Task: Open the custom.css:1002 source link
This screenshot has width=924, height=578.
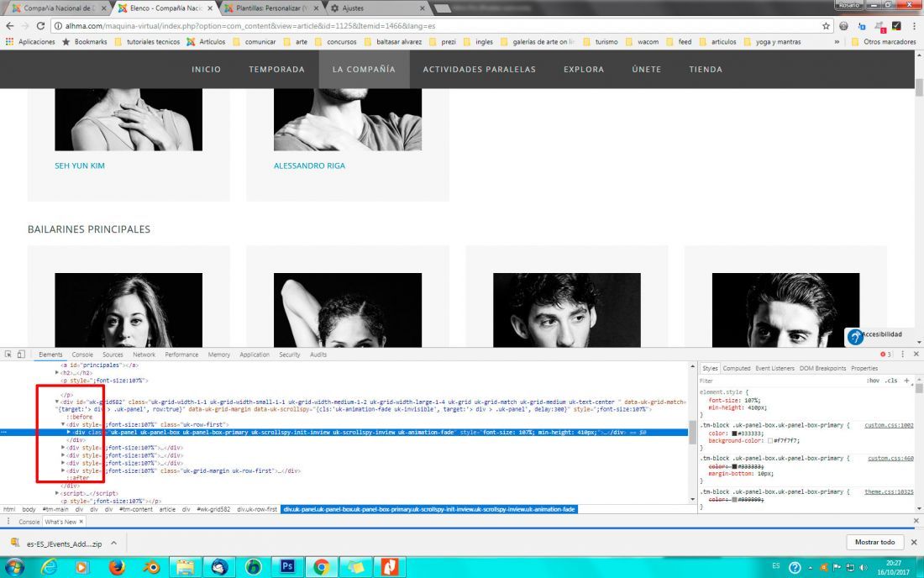Action: pyautogui.click(x=889, y=425)
